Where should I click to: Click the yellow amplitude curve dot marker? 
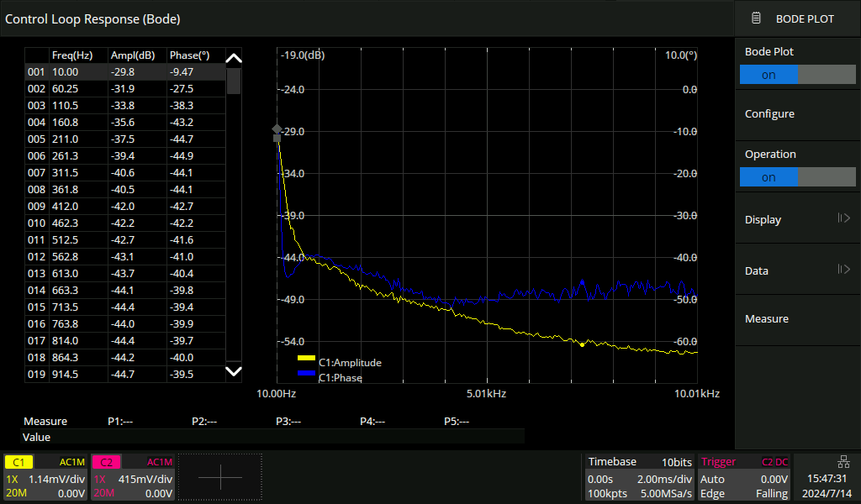coord(582,345)
